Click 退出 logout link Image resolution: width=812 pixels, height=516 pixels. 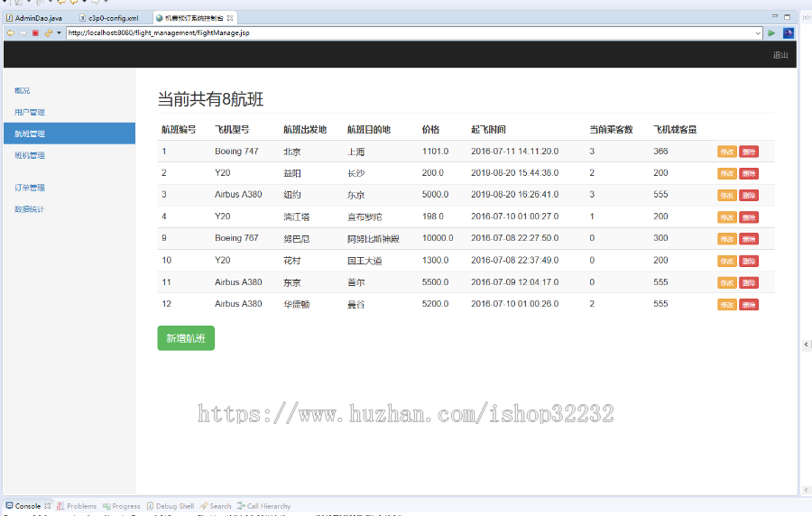tap(780, 55)
